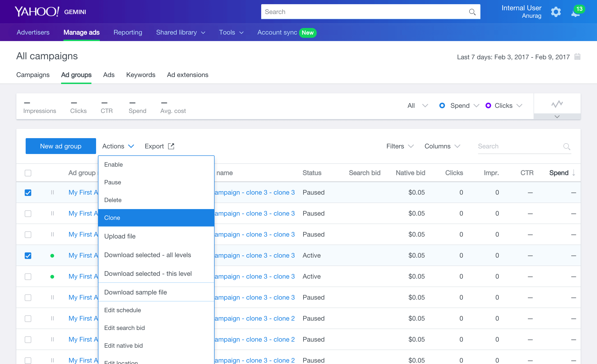Click New ad group button
597x364 pixels.
point(61,146)
